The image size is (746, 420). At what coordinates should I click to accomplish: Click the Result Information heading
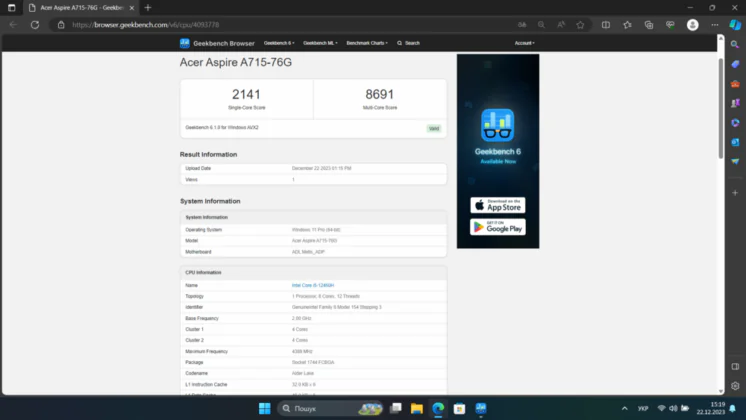(x=208, y=155)
